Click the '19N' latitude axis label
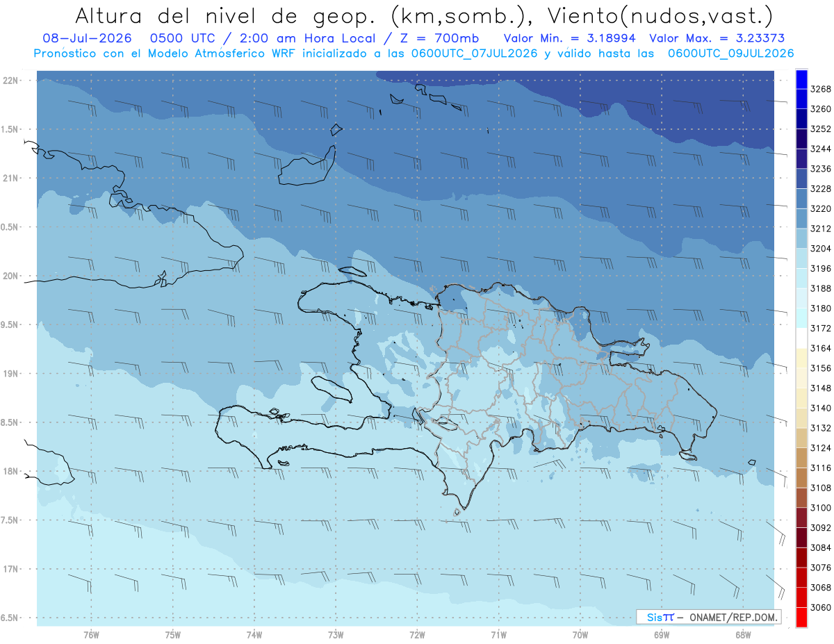The image size is (834, 644). 10,373
